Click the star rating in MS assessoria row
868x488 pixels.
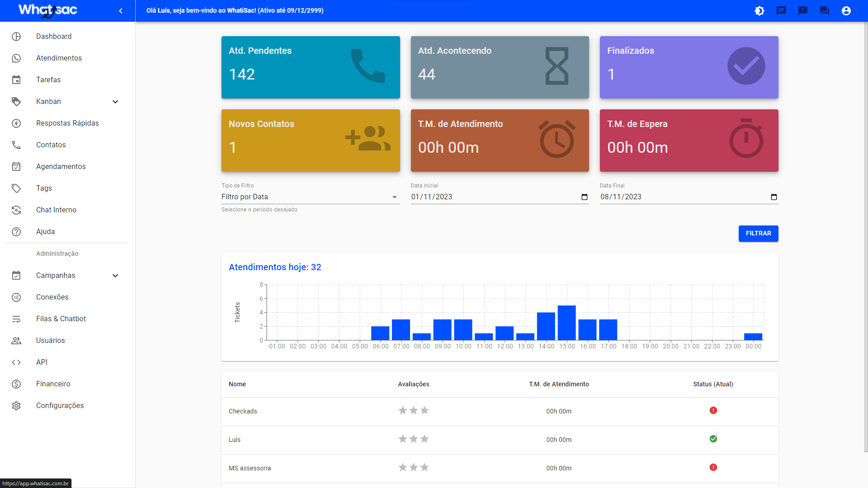point(414,468)
